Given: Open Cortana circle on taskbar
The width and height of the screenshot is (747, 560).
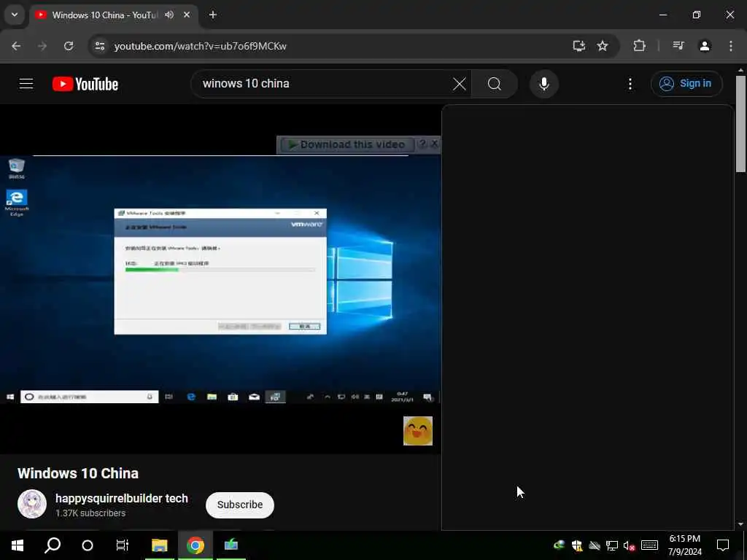Looking at the screenshot, I should point(88,545).
